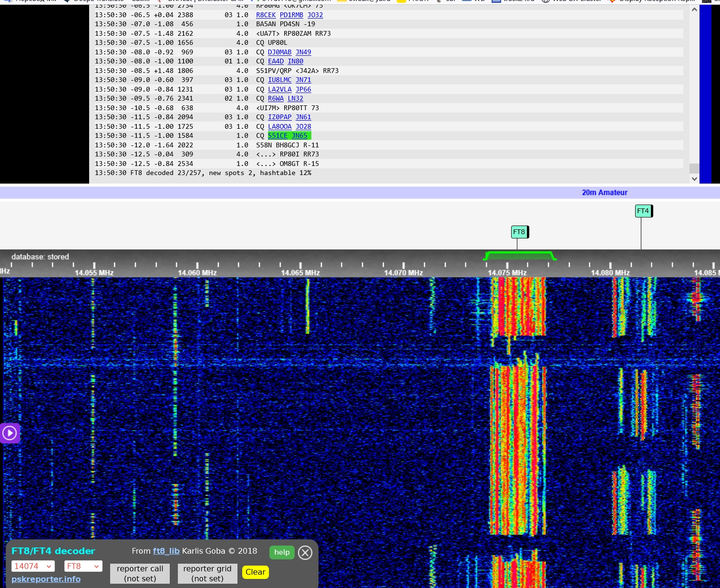Open the LA8OOA callsign link
The width and height of the screenshot is (720, 588).
pos(279,126)
